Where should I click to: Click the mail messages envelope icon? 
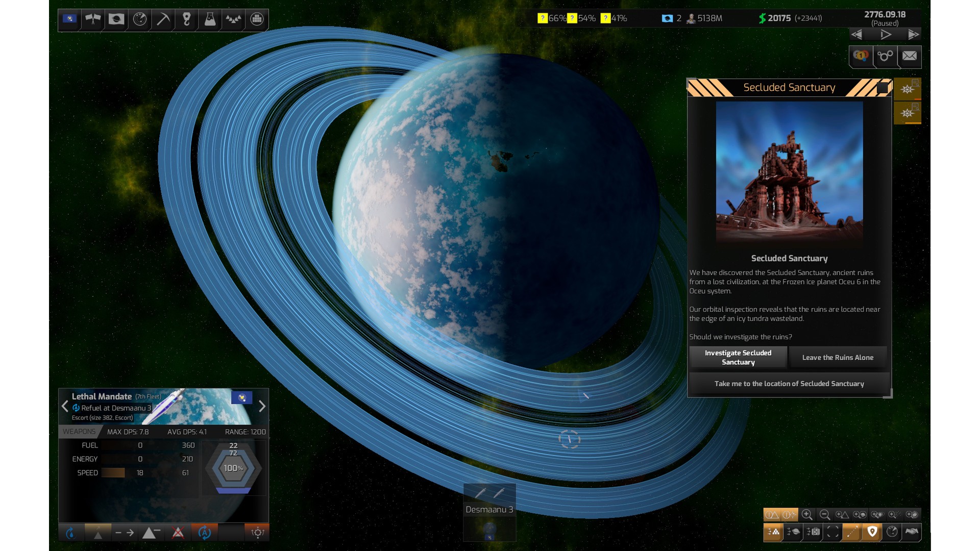click(x=909, y=56)
